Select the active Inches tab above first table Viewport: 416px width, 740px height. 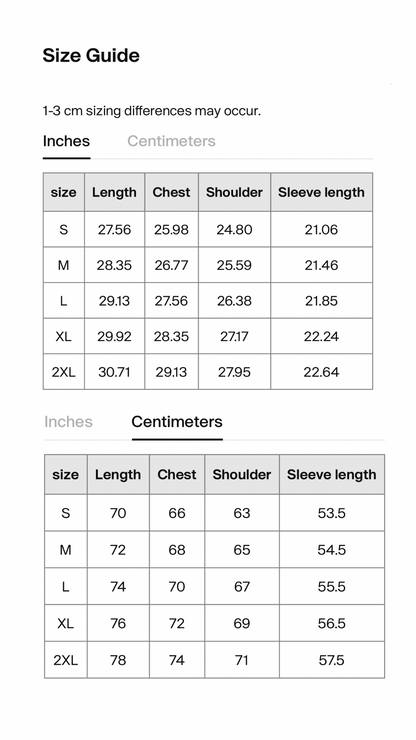pos(66,141)
